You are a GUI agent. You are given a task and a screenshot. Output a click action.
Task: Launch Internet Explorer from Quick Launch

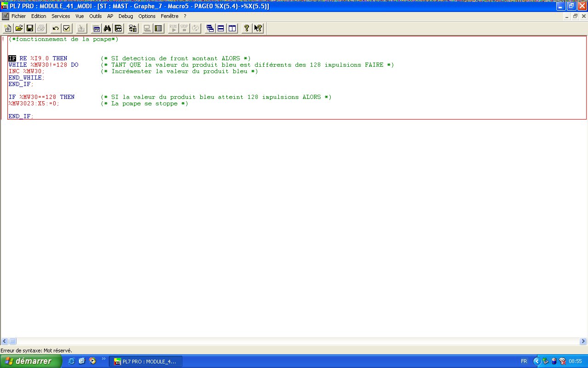(x=71, y=361)
